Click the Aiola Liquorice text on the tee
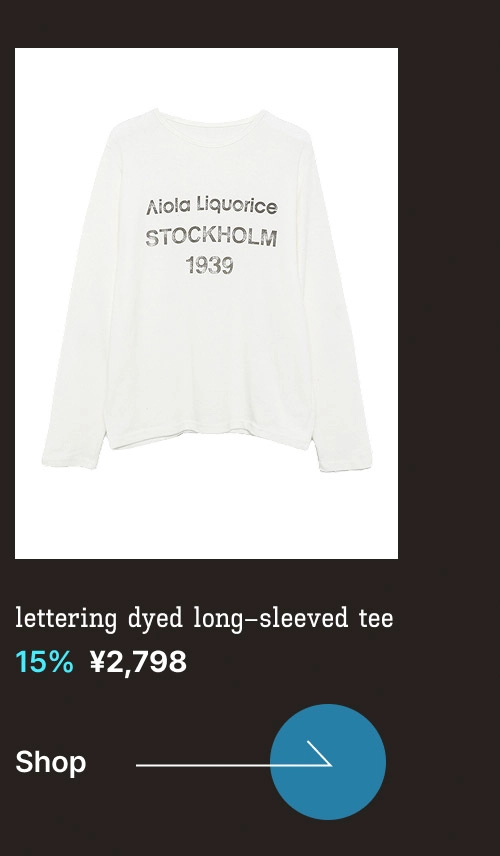500x856 pixels. click(x=212, y=206)
